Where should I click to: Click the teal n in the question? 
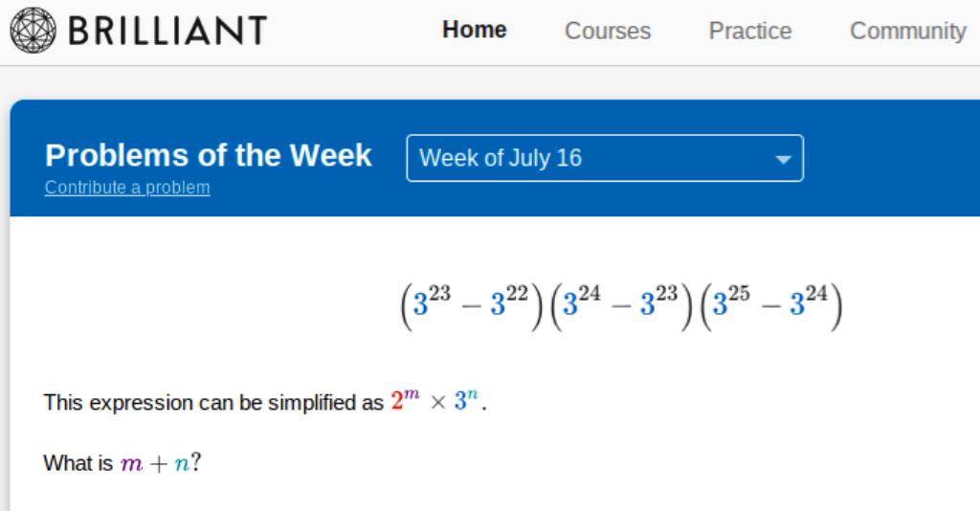(181, 464)
